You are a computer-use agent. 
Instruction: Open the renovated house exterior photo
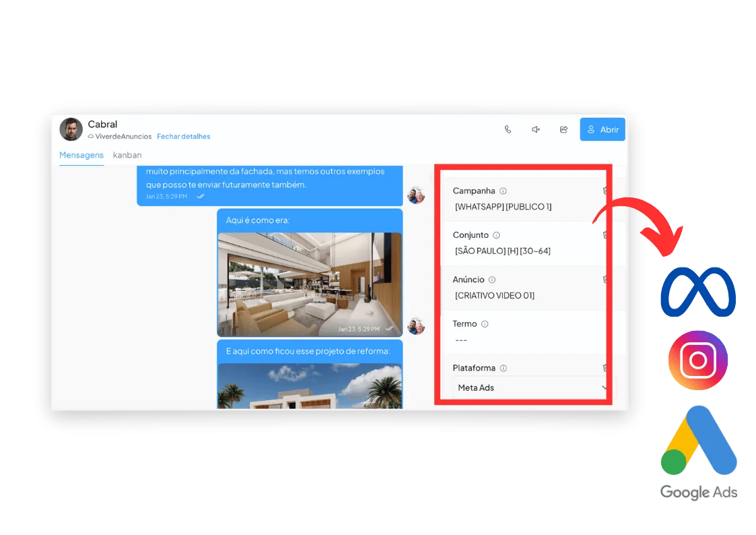(x=310, y=386)
